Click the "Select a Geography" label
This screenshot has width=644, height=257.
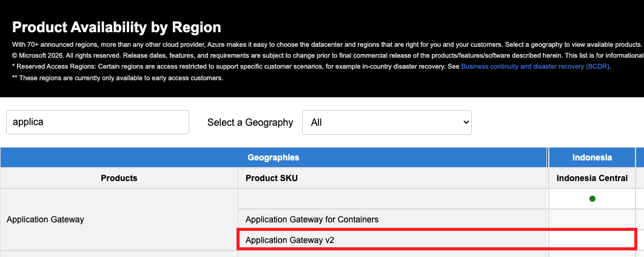250,123
